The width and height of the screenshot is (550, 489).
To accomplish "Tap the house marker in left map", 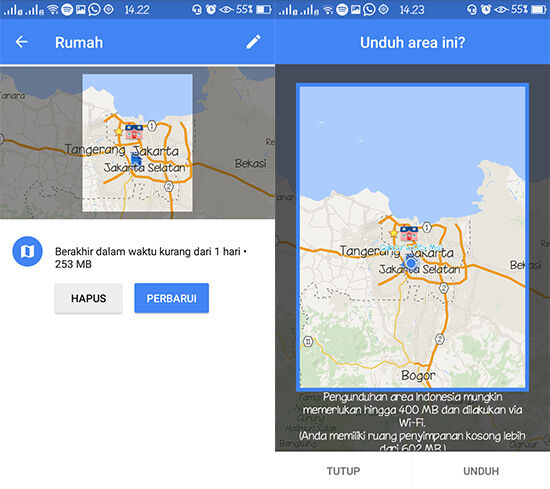I will (x=134, y=132).
